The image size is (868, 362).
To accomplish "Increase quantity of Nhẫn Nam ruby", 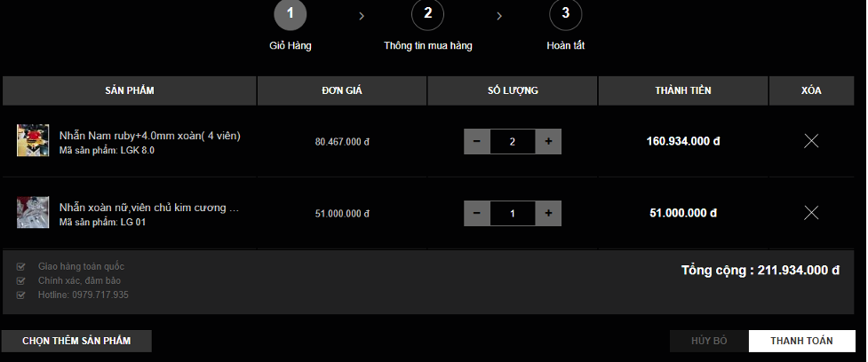I will point(548,141).
